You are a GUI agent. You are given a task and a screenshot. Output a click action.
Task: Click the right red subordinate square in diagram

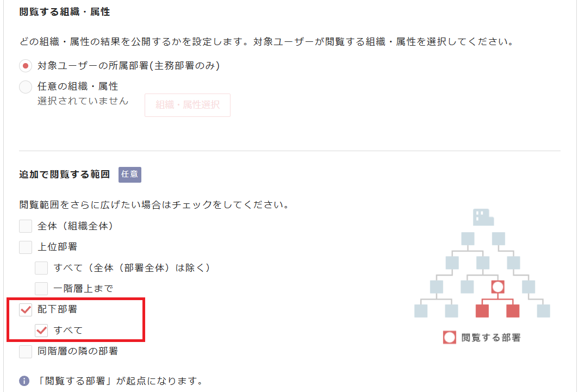tap(513, 311)
